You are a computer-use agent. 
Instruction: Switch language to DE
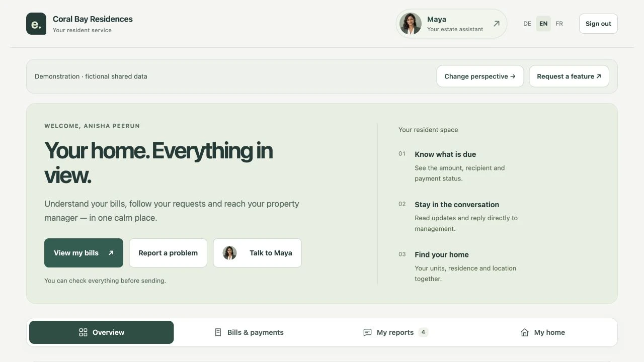[x=527, y=24]
